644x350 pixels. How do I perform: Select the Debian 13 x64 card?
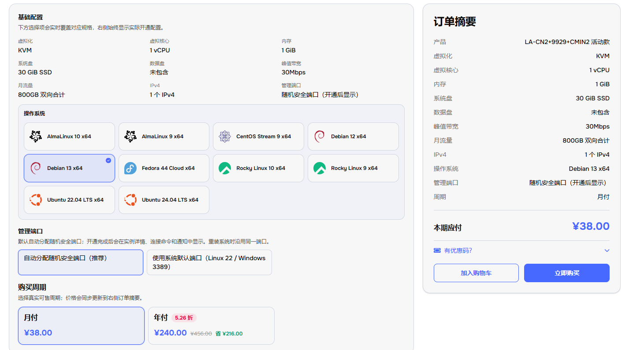70,168
